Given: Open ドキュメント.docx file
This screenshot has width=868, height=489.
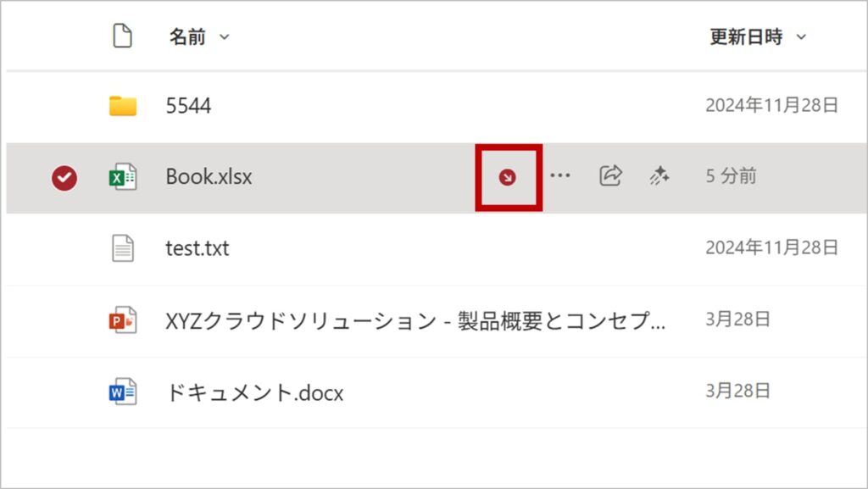Looking at the screenshot, I should 254,392.
